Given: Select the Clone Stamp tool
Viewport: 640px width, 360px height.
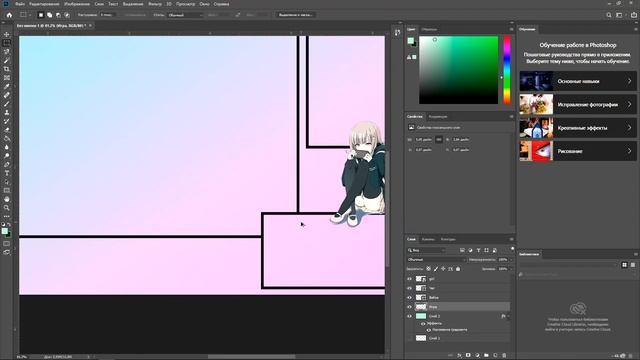Looking at the screenshot, I should [7, 112].
